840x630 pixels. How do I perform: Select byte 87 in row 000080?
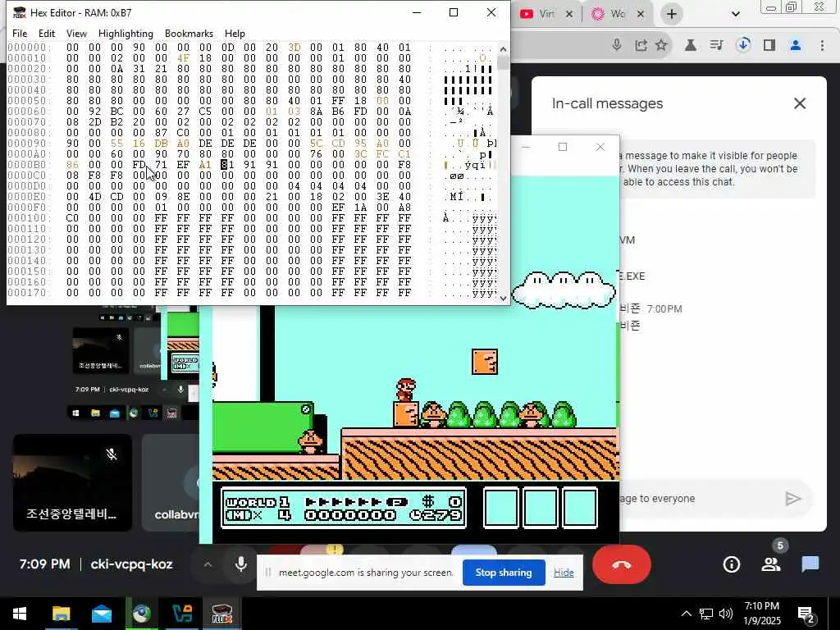click(162, 132)
